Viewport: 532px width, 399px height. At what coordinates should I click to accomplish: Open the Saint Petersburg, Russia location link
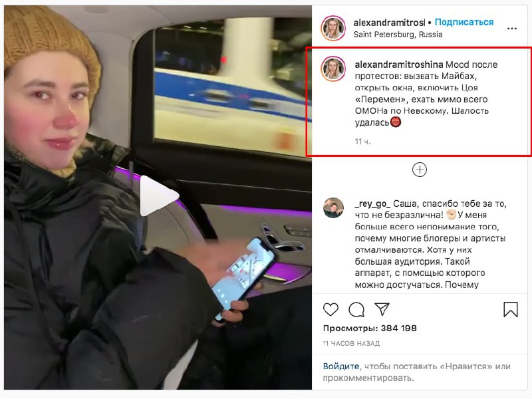[398, 35]
